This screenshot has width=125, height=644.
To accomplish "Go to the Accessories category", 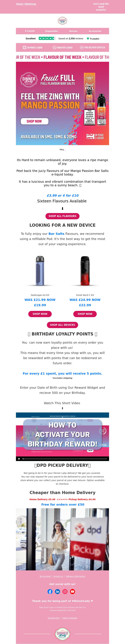I will [x=95, y=31].
